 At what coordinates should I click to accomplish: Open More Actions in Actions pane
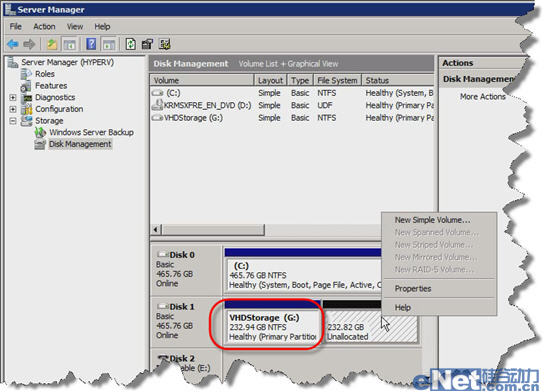coord(483,97)
